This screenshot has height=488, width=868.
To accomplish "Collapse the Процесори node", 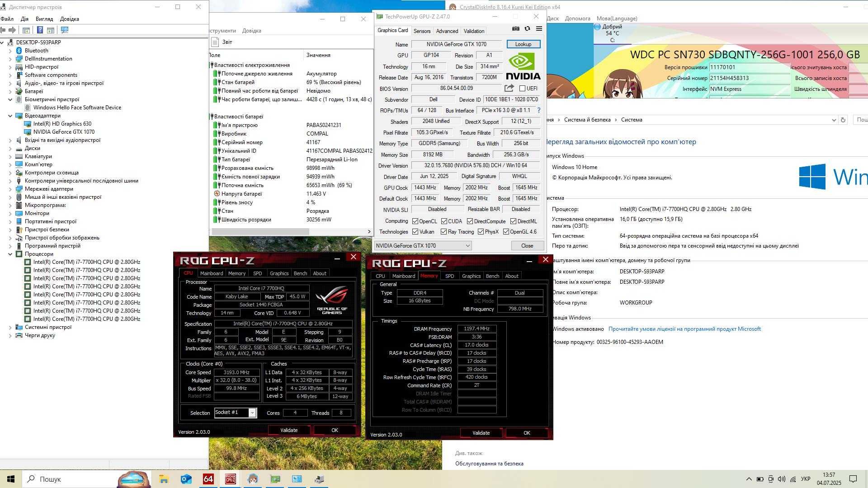I will 10,254.
